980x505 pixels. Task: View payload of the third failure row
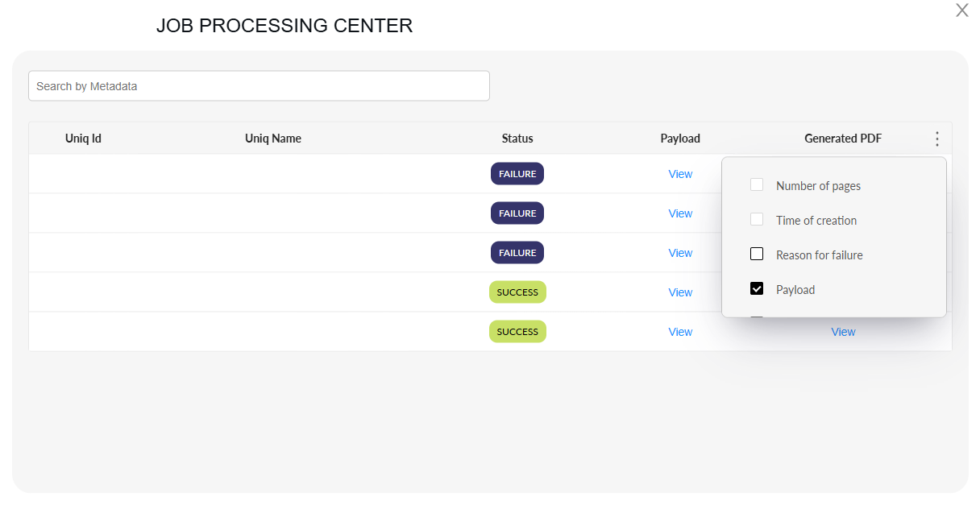click(680, 253)
